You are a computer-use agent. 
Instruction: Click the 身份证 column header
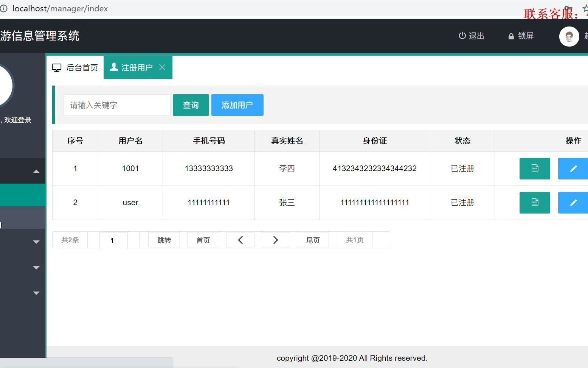[x=375, y=141]
